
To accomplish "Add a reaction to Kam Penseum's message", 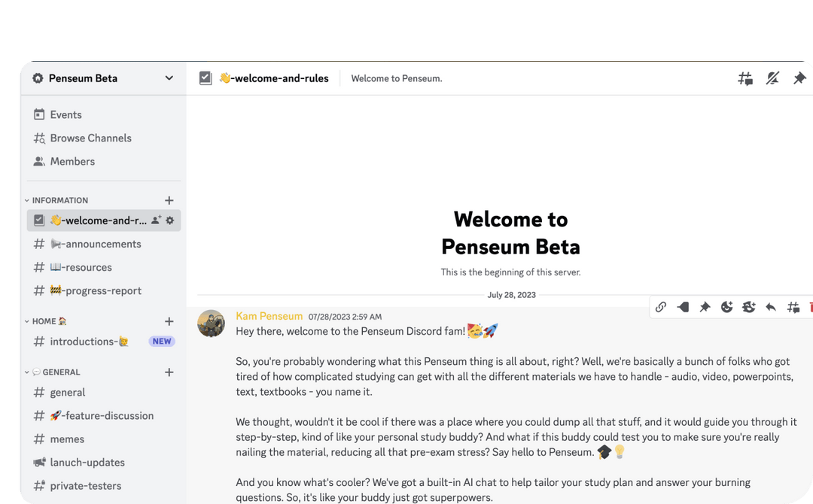I will pyautogui.click(x=725, y=307).
